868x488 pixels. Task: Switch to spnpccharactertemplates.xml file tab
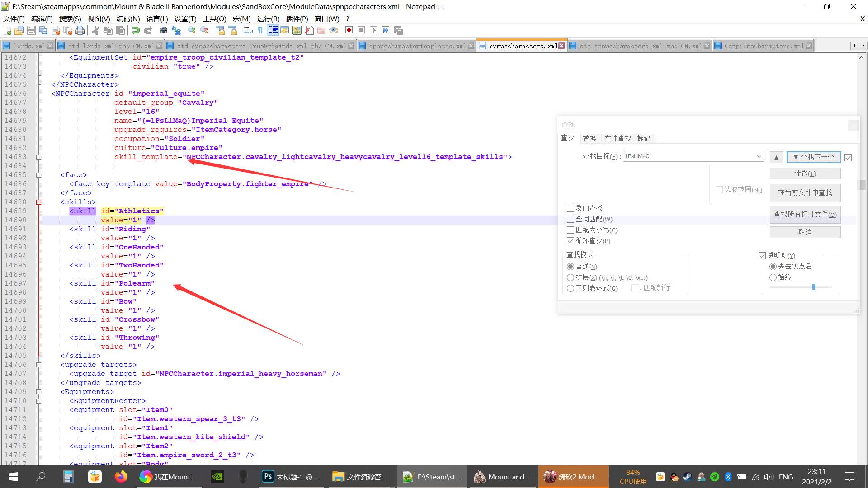tap(417, 46)
